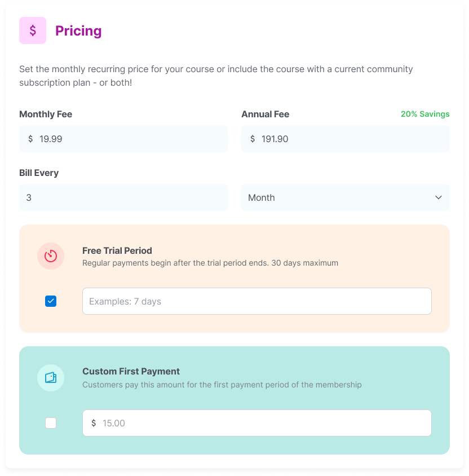Click the pink dollar sign Pricing icon
This screenshot has width=469, height=476.
point(33,30)
